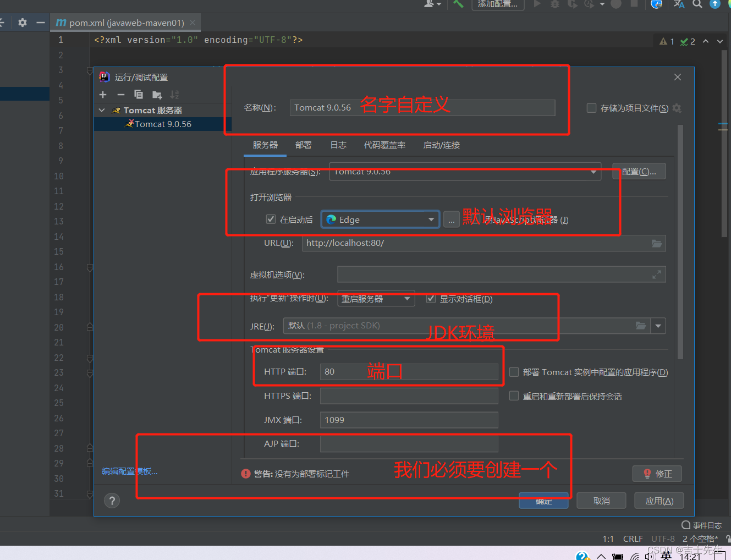Click the disabled Run arrow in toolbar
This screenshot has height=560, width=731.
point(537,4)
